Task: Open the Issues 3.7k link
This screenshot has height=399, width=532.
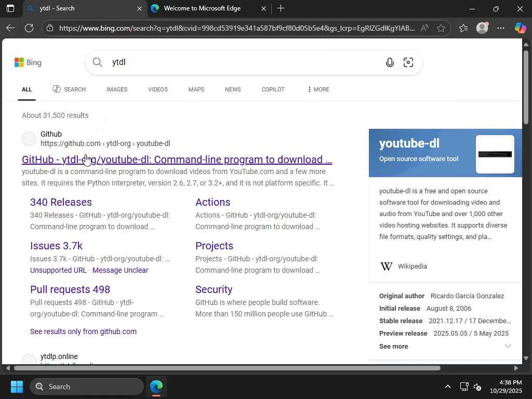Action: point(56,246)
